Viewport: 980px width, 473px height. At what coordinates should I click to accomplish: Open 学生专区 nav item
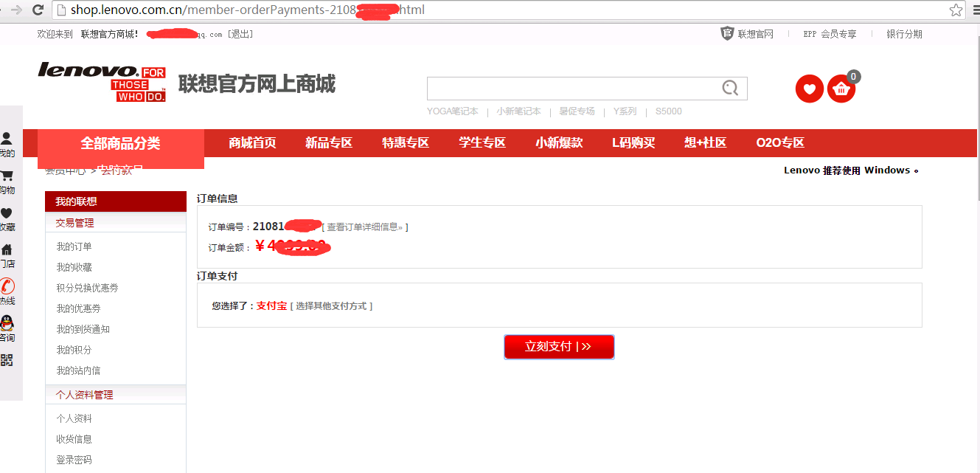(482, 143)
